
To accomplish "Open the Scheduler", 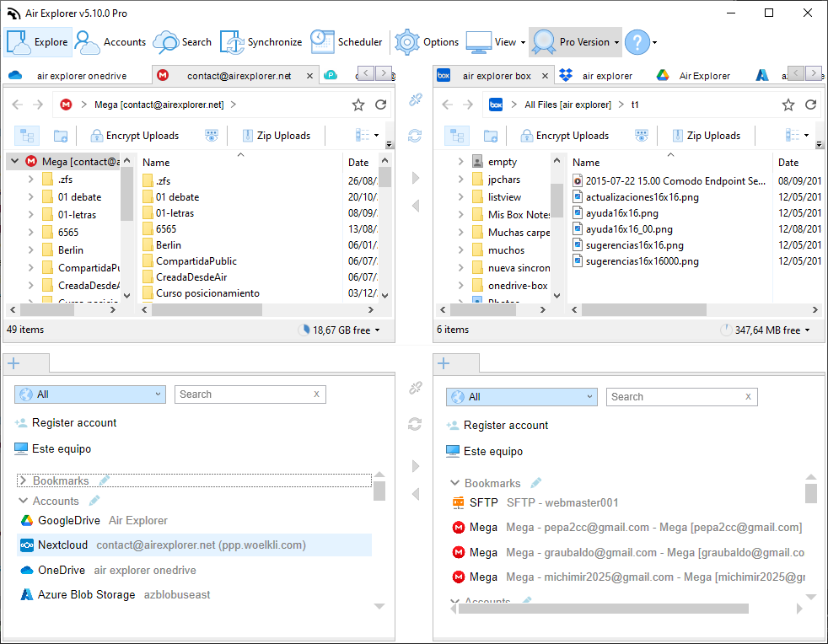I will [347, 42].
